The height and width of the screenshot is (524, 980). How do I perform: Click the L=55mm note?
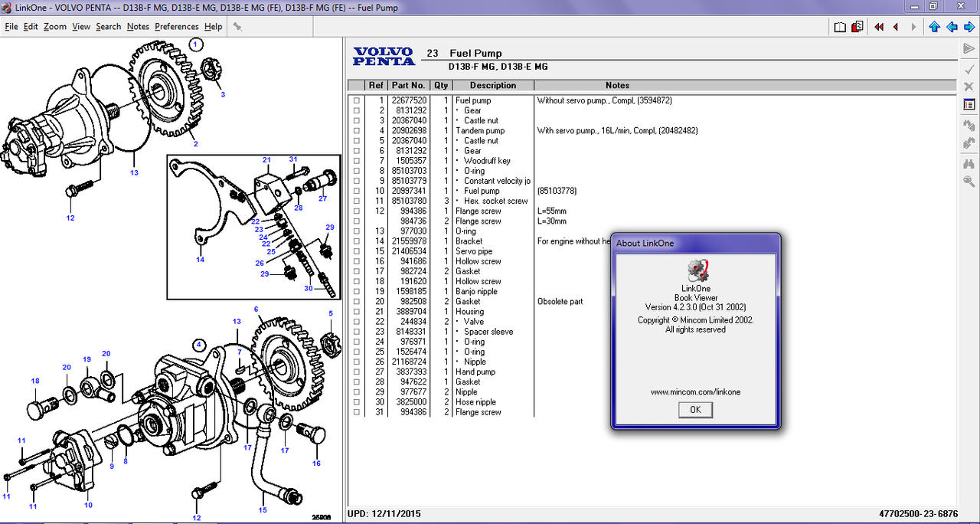554,211
